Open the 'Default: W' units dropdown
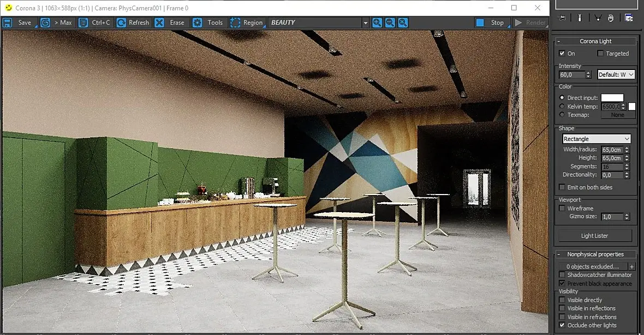Image resolution: width=644 pixels, height=335 pixels. pos(616,74)
